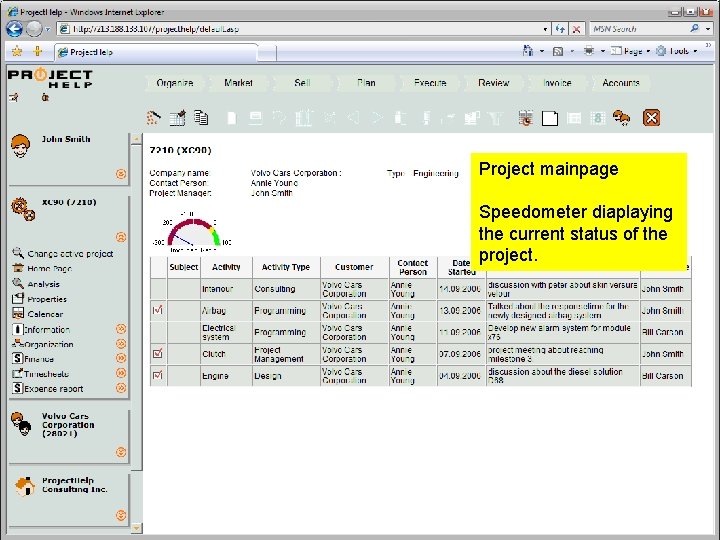Select the ProjectHelp browser tab
The image size is (720, 540).
[x=155, y=52]
